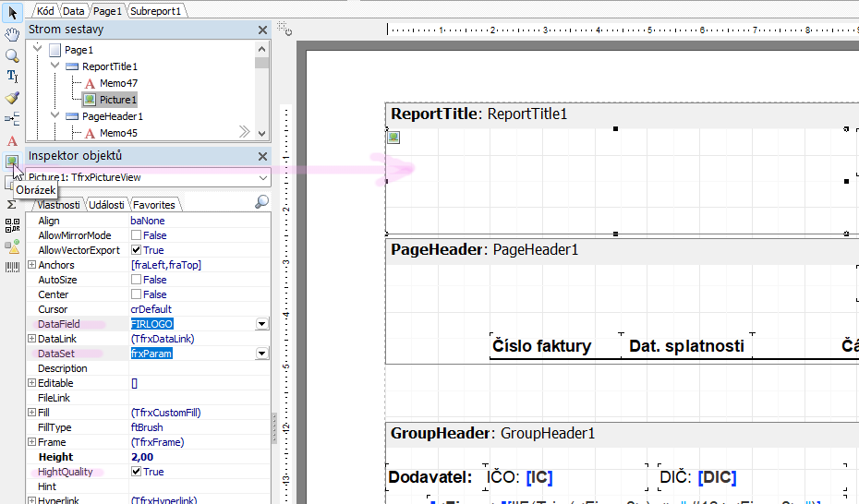Toggle the HightQuality checkbox
The width and height of the screenshot is (859, 504).
(x=137, y=472)
